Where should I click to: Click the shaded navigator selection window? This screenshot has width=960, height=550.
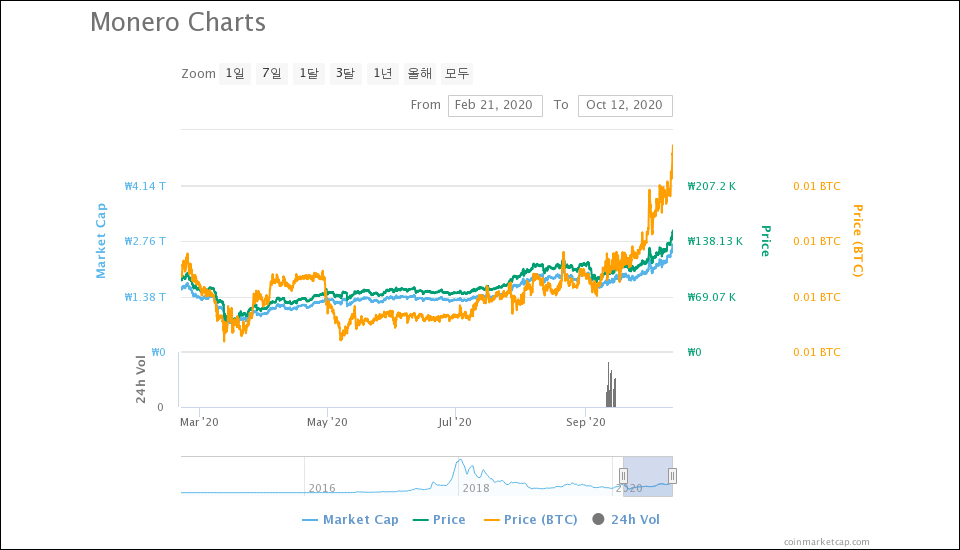(x=648, y=476)
